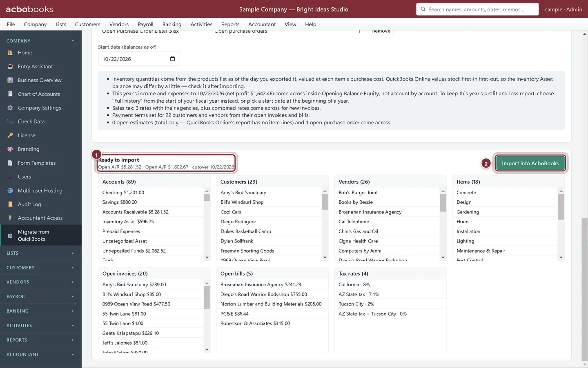
Task: Focus the search names, amounts field
Action: click(477, 9)
